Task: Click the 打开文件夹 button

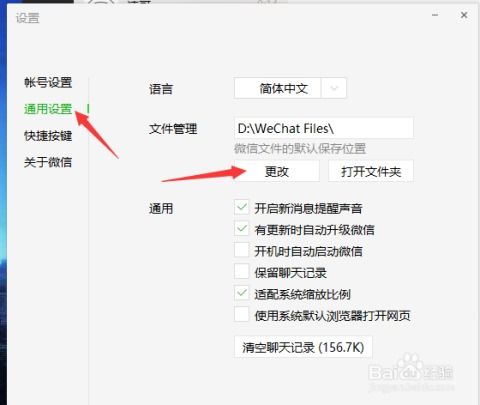Action: coord(371,171)
